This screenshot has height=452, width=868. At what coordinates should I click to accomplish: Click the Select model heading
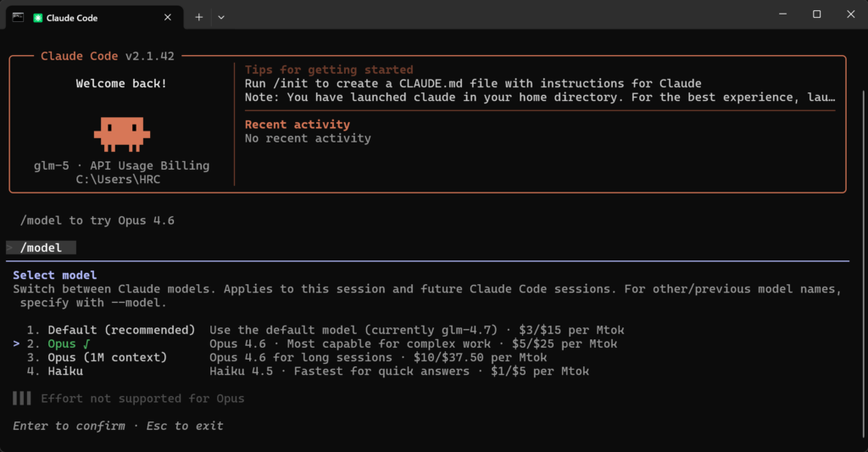55,275
